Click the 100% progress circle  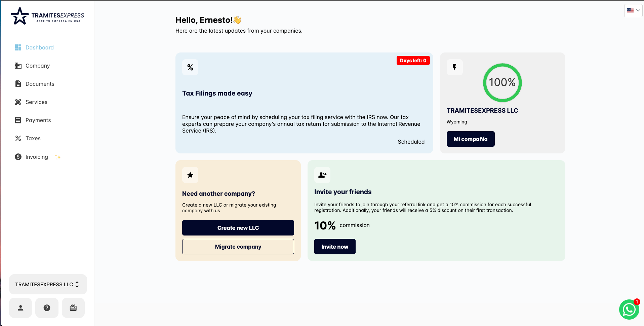(x=502, y=83)
